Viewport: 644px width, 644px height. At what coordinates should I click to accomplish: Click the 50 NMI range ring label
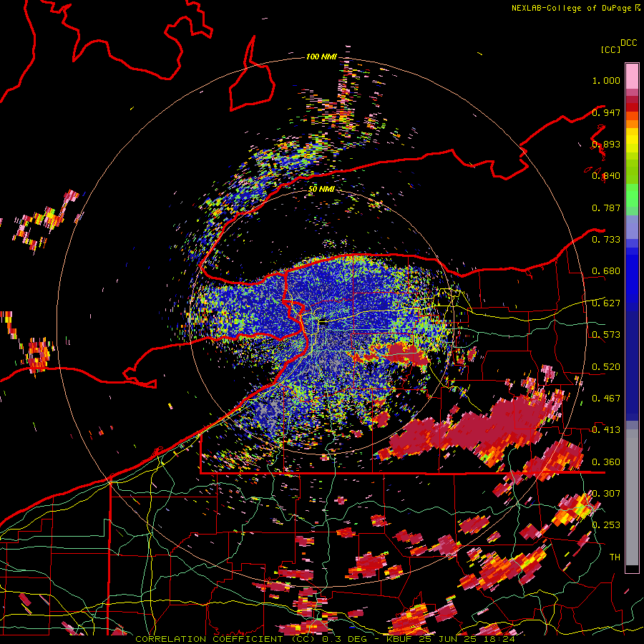tap(321, 189)
